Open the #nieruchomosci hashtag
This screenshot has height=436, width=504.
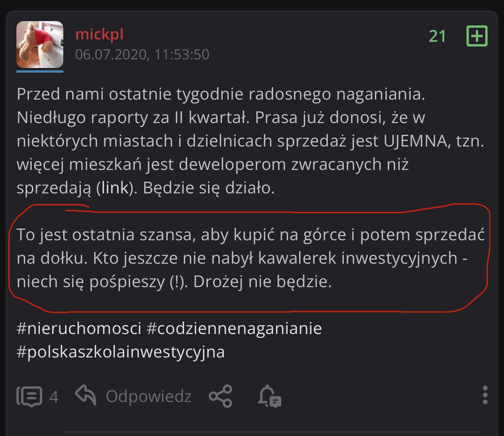[x=79, y=329]
